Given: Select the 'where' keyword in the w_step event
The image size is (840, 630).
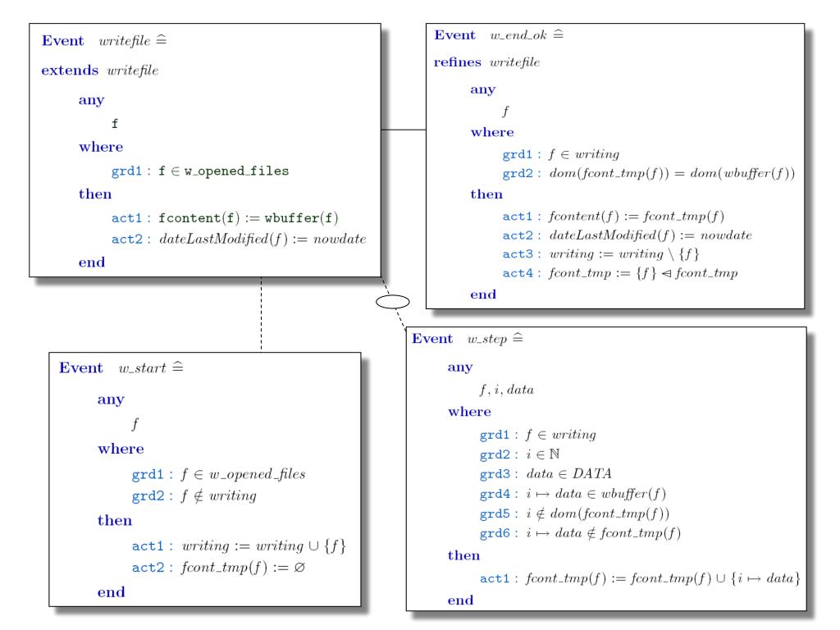Looking at the screenshot, I should click(469, 412).
